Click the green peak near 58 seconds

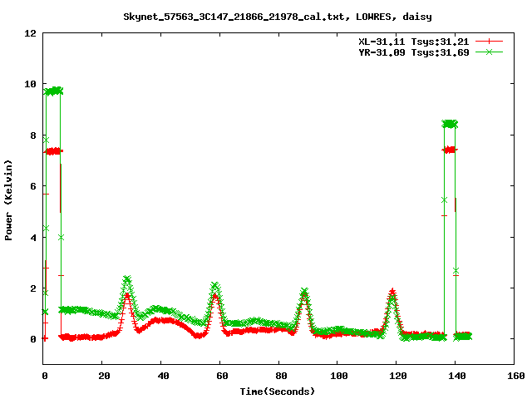tap(214, 286)
